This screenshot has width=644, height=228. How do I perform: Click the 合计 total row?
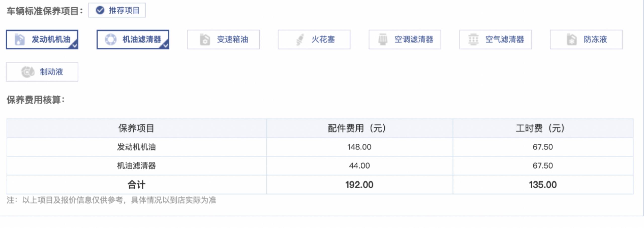pos(320,185)
